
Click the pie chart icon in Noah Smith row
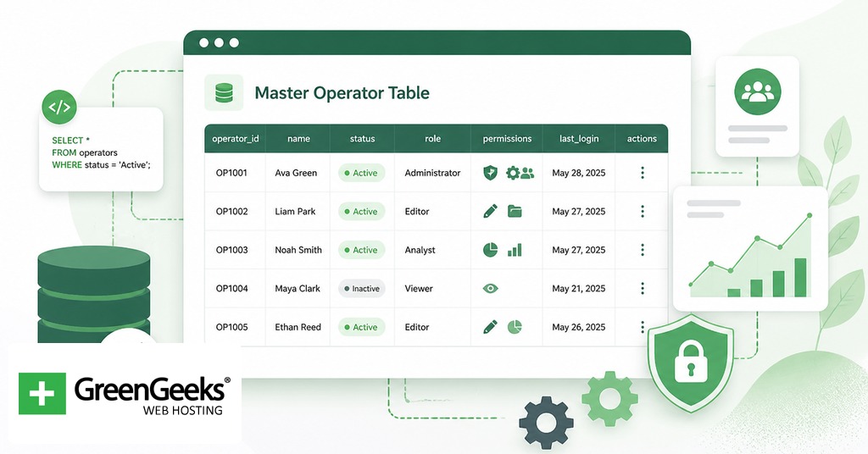point(491,250)
